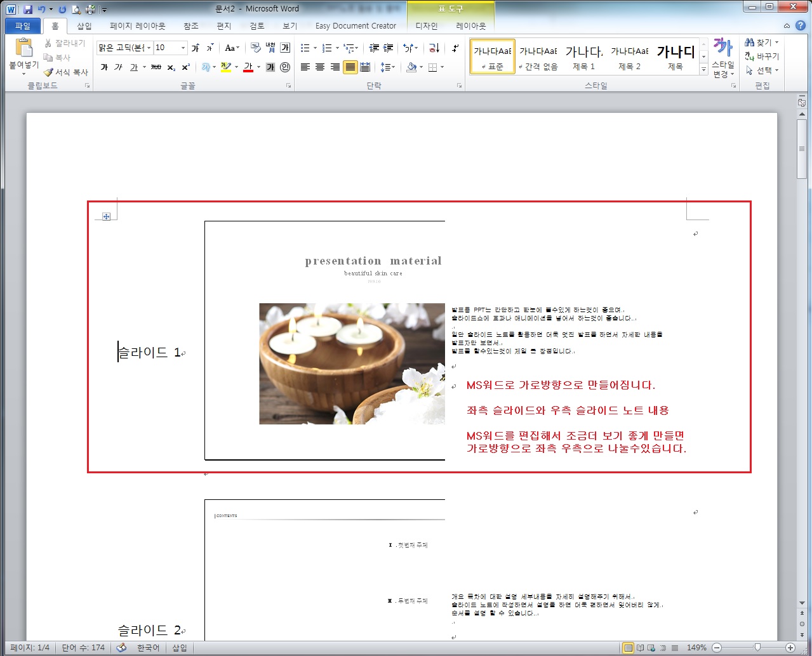Click the Phonetic Guide icon
The width and height of the screenshot is (812, 656).
[x=270, y=48]
